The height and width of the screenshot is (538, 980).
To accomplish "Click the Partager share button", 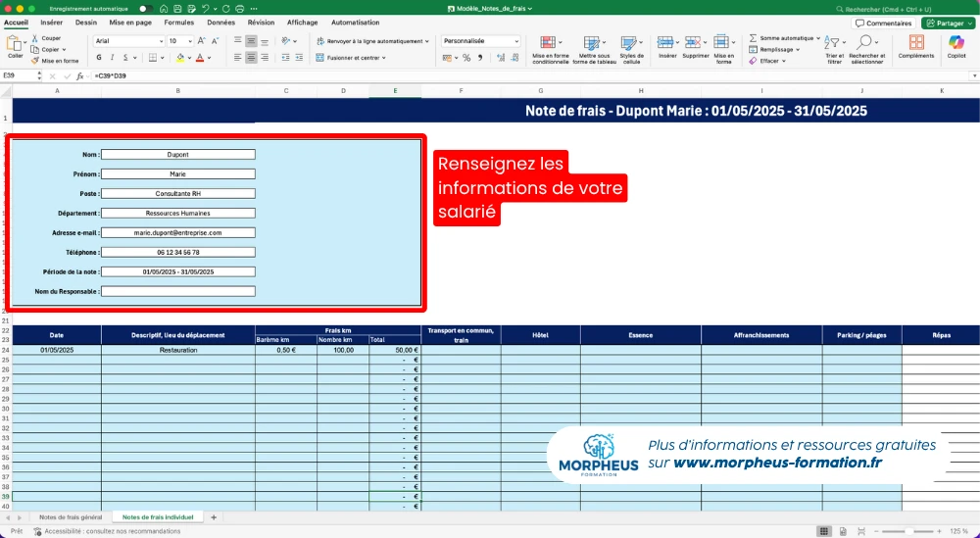I will (948, 24).
